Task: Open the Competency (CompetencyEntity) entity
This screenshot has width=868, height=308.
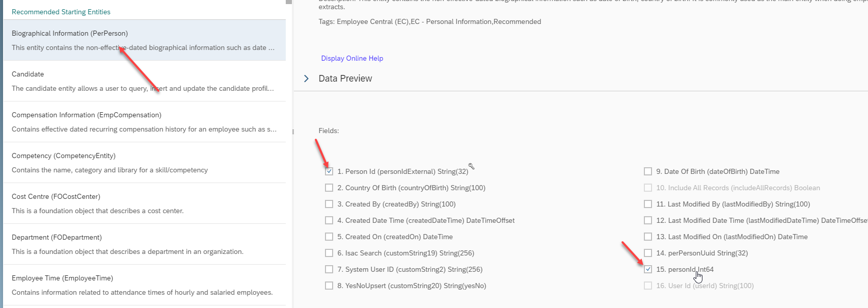Action: [145, 163]
